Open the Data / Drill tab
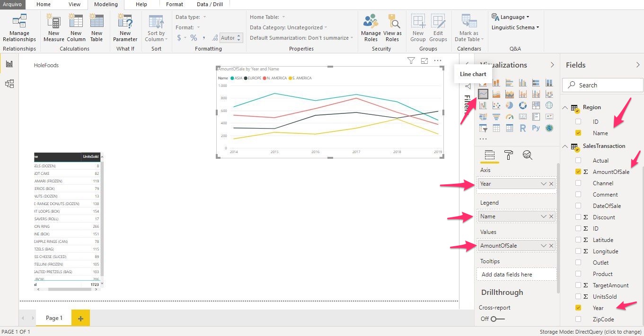The image size is (644, 336). coord(210,4)
